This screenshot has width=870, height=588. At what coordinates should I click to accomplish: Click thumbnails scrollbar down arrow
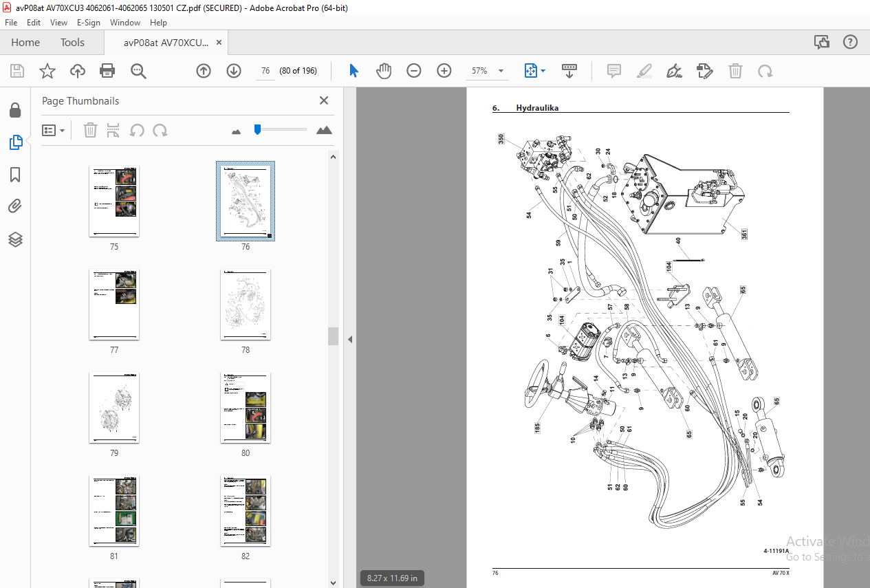pos(333,583)
